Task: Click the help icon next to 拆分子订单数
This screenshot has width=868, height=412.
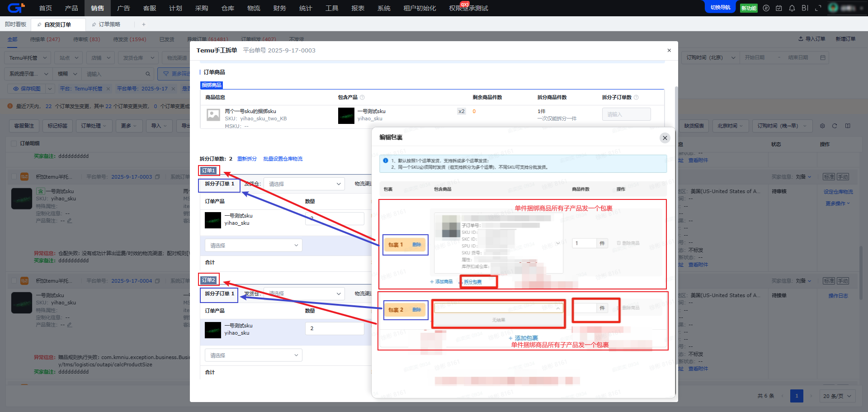Action: click(636, 97)
